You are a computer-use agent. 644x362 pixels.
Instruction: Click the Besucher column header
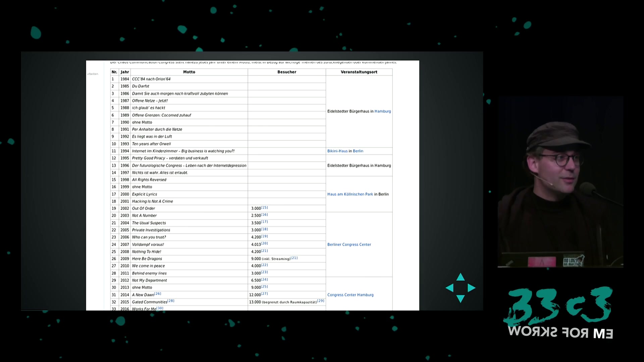tap(287, 72)
